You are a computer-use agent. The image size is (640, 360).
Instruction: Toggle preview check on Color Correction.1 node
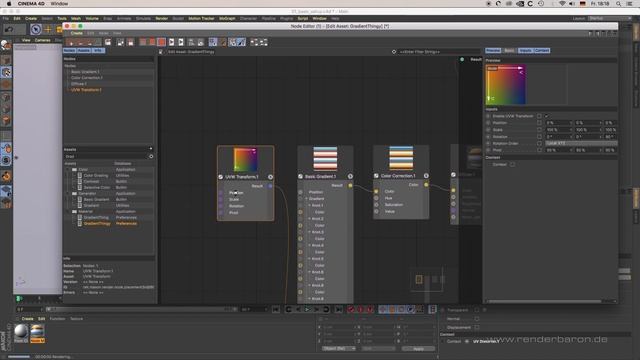pyautogui.click(x=376, y=176)
